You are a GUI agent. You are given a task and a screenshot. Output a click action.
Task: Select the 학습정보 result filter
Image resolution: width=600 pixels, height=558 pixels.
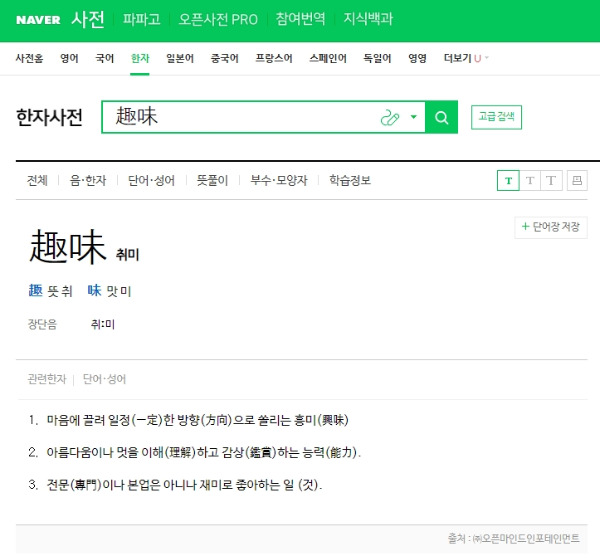coord(350,180)
